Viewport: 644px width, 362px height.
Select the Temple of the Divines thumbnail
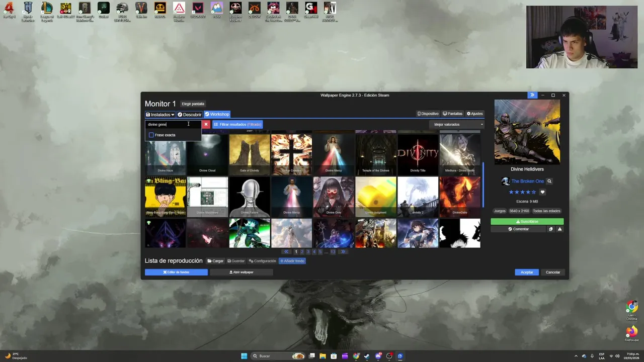point(376,154)
